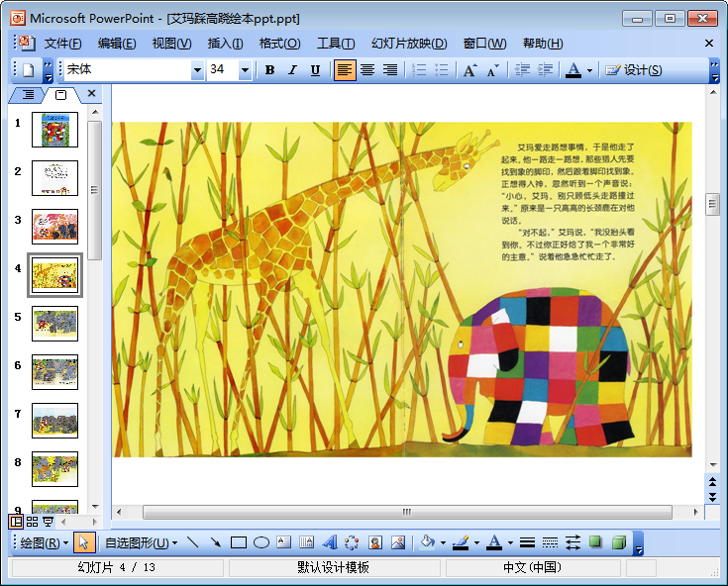This screenshot has width=728, height=586.
Task: Toggle Underline formatting
Action: coord(315,70)
